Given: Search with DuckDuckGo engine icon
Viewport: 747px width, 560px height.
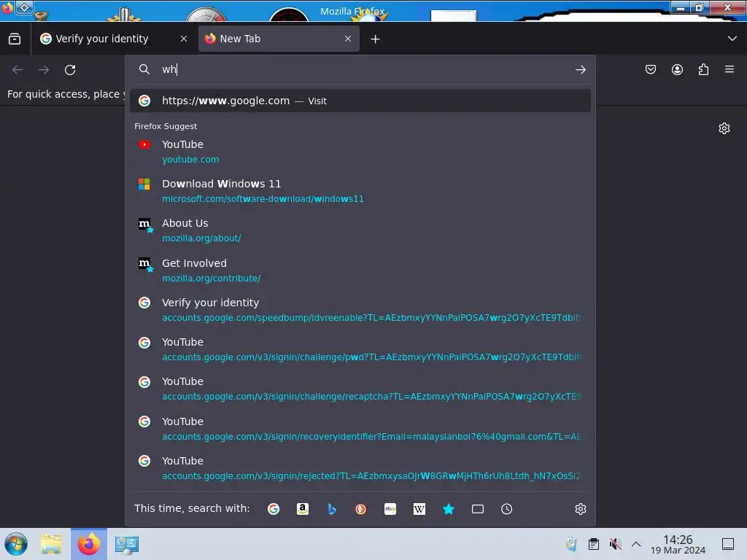Looking at the screenshot, I should pyautogui.click(x=360, y=509).
